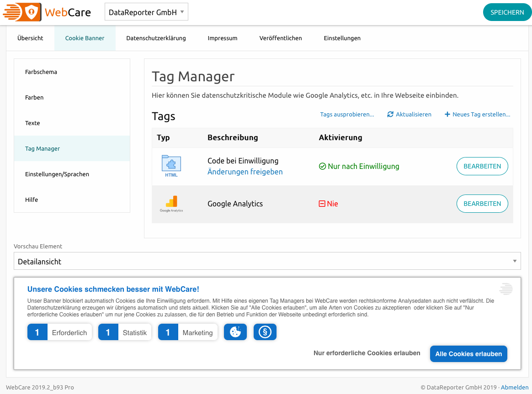The image size is (532, 394).
Task: Open the Veröffentlichen tab
Action: pos(281,38)
